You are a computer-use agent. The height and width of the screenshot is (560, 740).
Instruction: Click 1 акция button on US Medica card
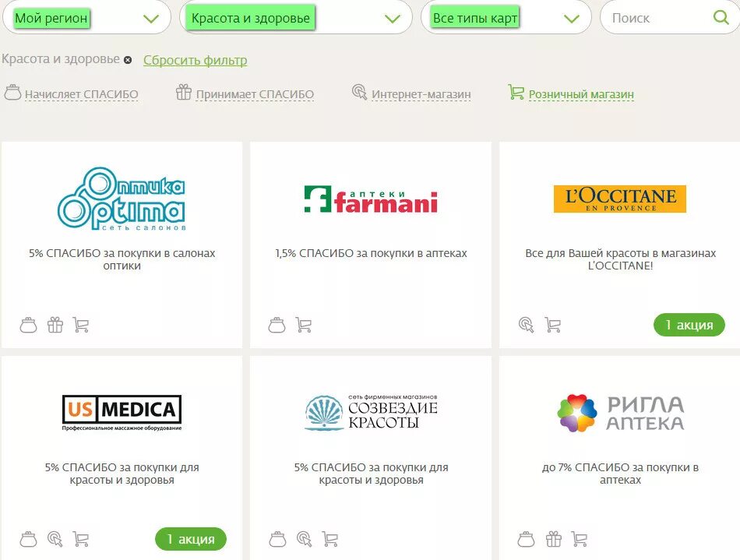pyautogui.click(x=191, y=539)
